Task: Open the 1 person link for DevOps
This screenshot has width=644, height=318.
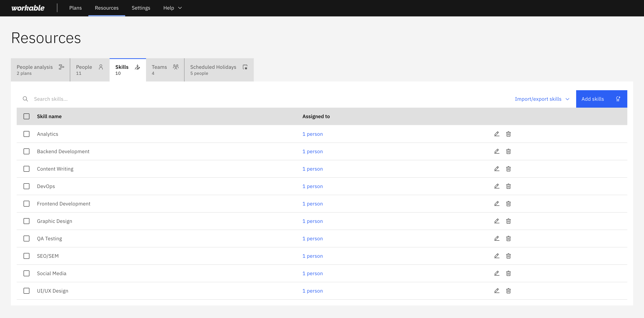Action: pyautogui.click(x=313, y=186)
